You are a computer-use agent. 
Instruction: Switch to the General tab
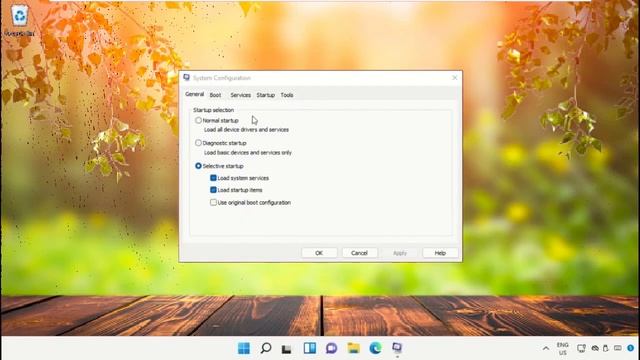coord(195,94)
